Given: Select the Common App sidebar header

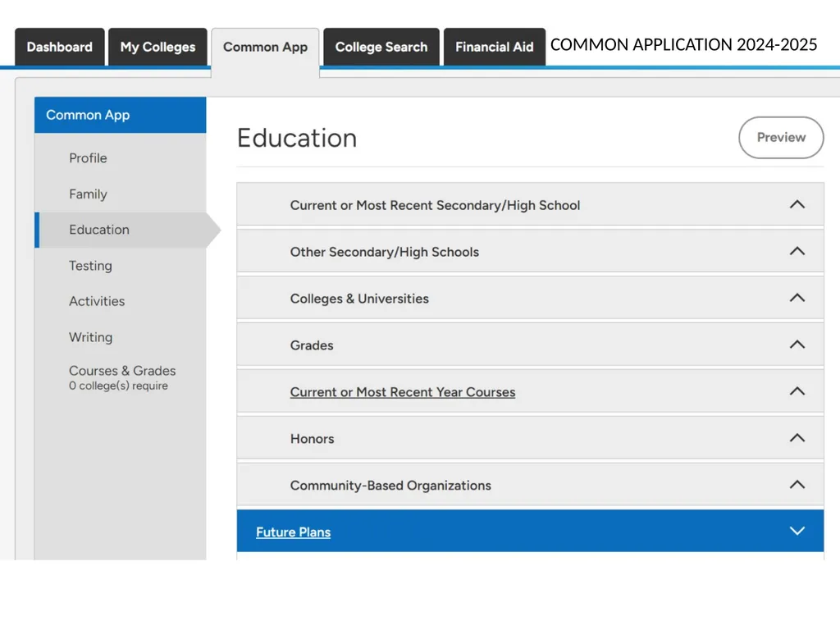Looking at the screenshot, I should pyautogui.click(x=120, y=115).
